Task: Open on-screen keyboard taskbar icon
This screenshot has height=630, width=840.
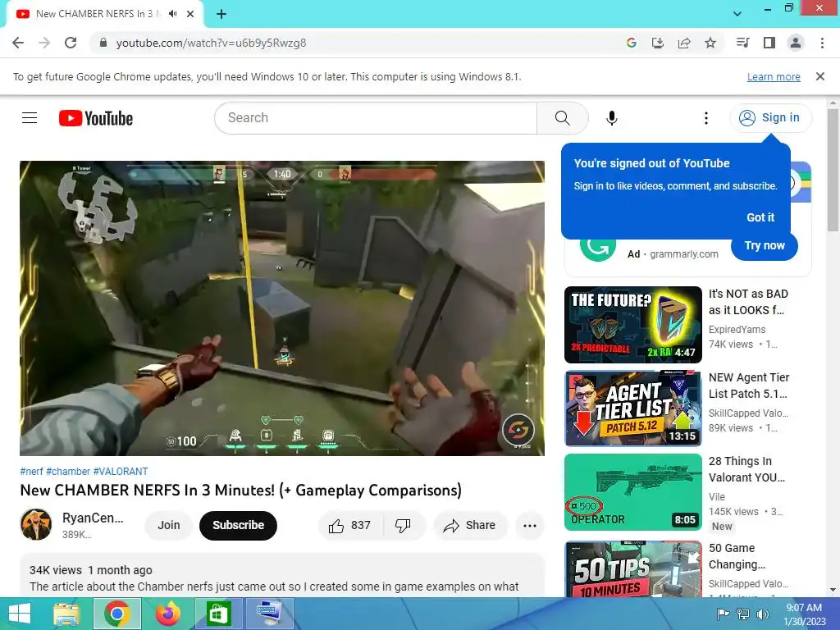Action: 269,614
